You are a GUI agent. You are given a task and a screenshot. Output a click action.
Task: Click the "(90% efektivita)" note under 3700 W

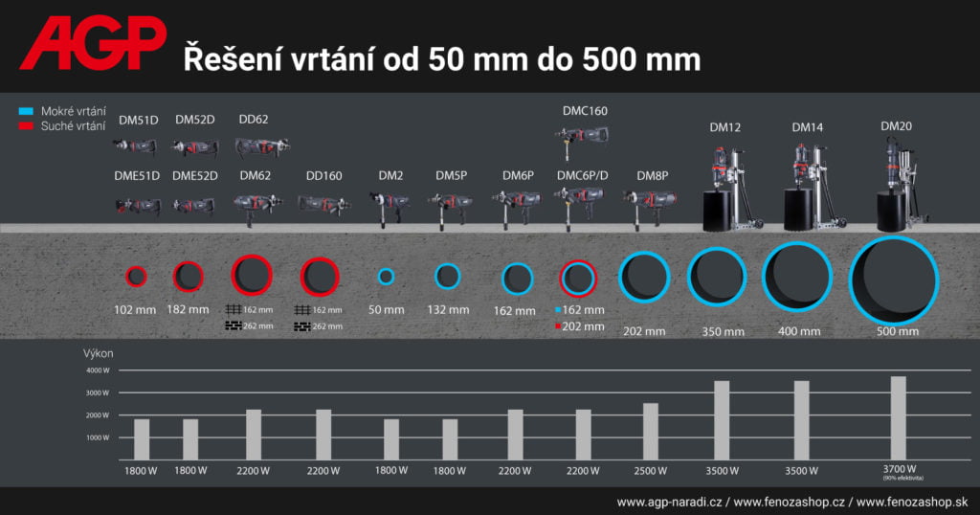pyautogui.click(x=903, y=478)
